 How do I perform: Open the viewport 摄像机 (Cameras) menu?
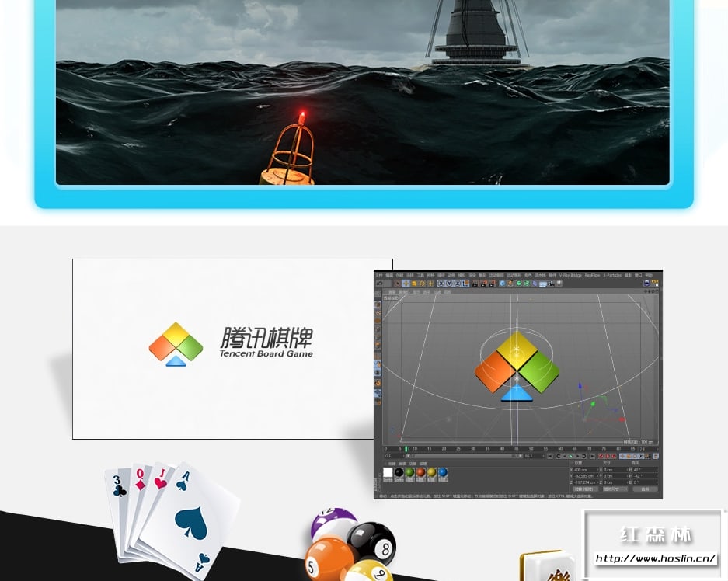coord(404,292)
